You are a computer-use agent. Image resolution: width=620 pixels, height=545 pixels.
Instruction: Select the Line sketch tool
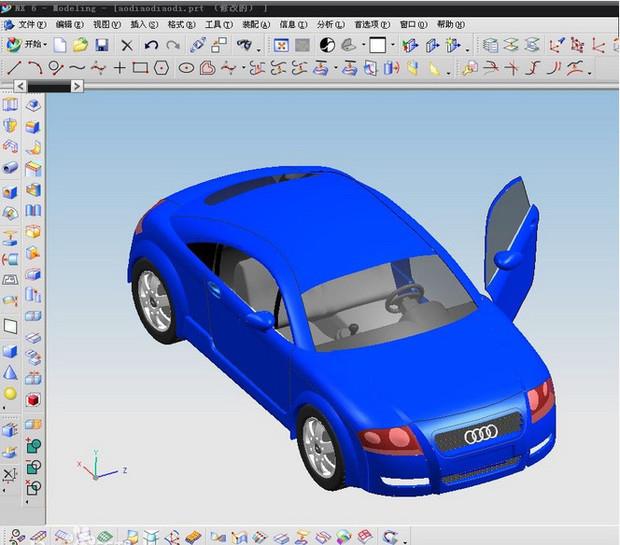13,68
